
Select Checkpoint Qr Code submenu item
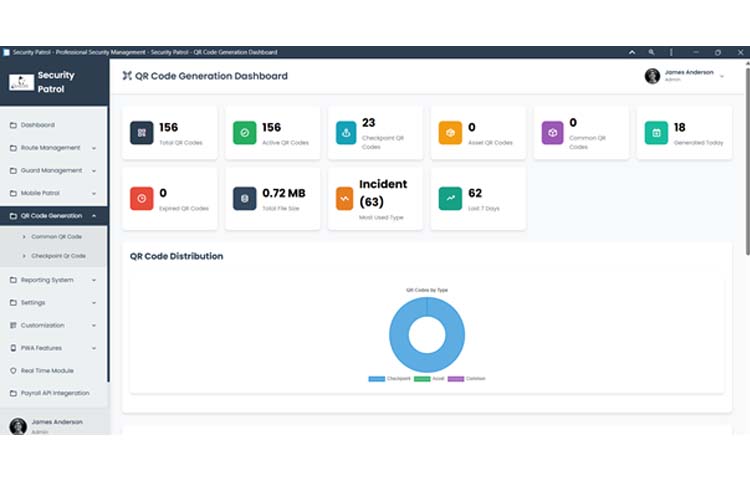58,256
